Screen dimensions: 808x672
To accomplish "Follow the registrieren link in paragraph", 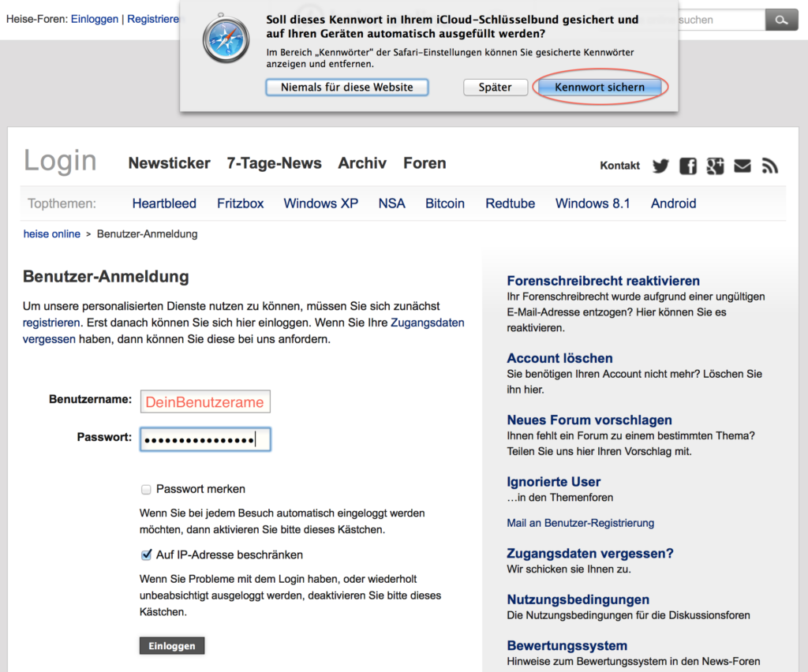I will pos(51,323).
